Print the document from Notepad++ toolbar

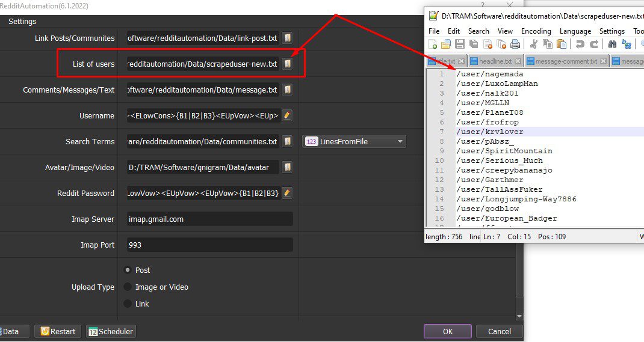pyautogui.click(x=515, y=44)
